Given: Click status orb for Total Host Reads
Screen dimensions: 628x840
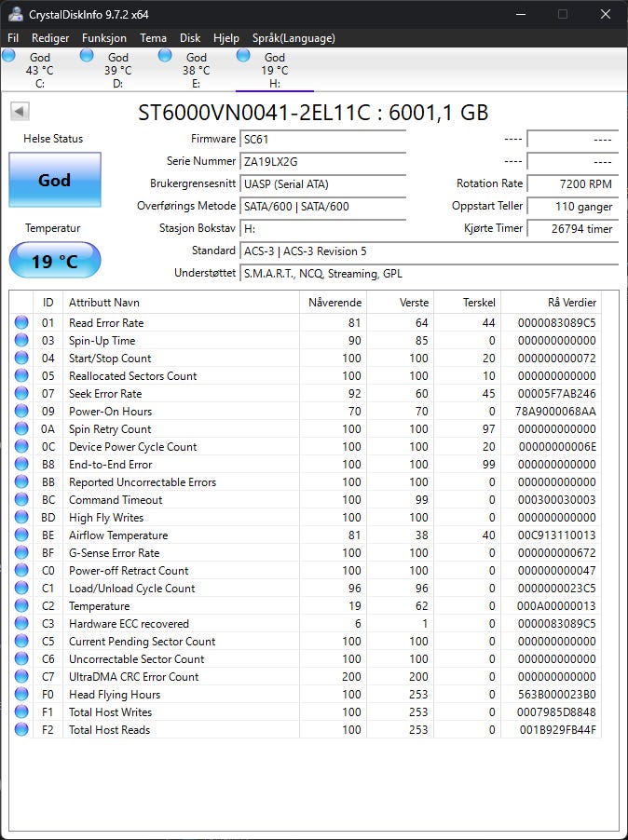Looking at the screenshot, I should pos(21,729).
